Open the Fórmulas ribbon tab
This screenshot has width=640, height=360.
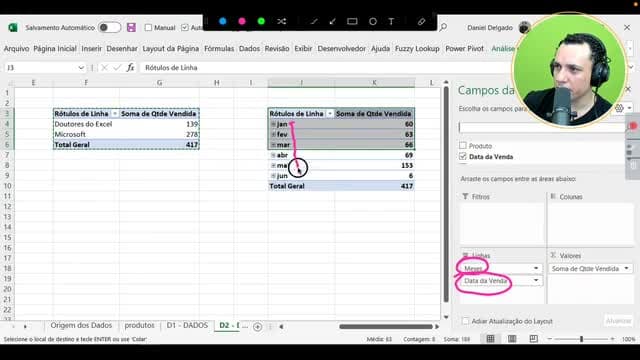[x=219, y=49]
